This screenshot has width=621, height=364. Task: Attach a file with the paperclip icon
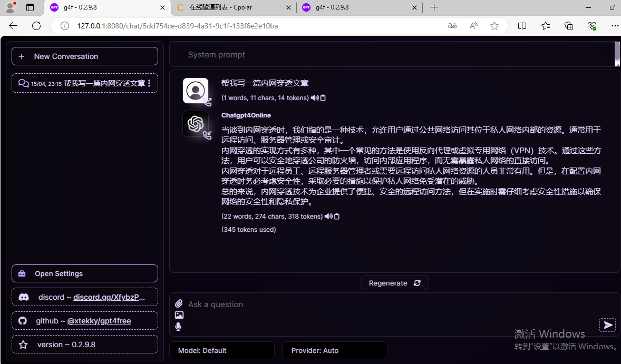click(178, 303)
